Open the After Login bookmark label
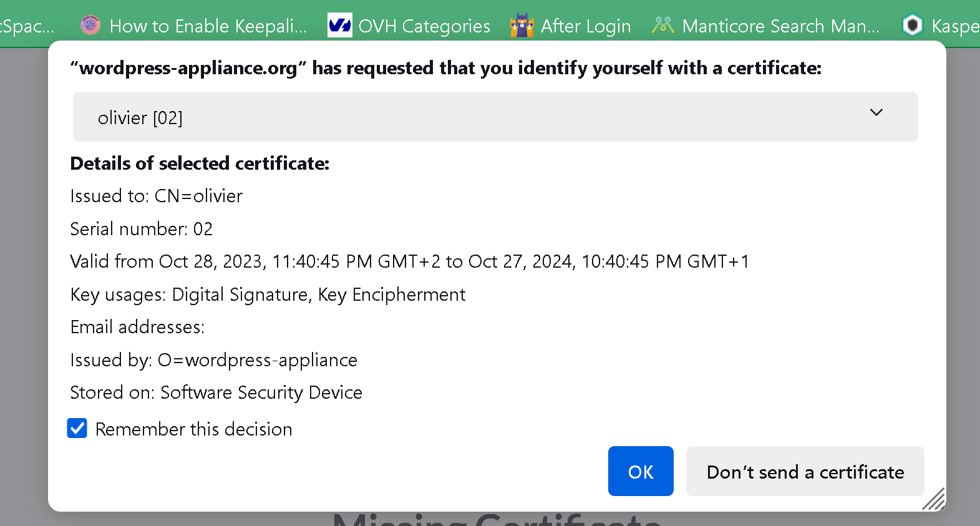The height and width of the screenshot is (526, 980). 586,26
